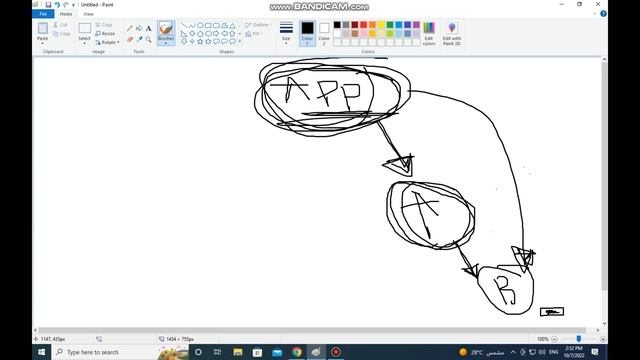640x360 pixels.
Task: Open the notification center icon
Action: (595, 352)
